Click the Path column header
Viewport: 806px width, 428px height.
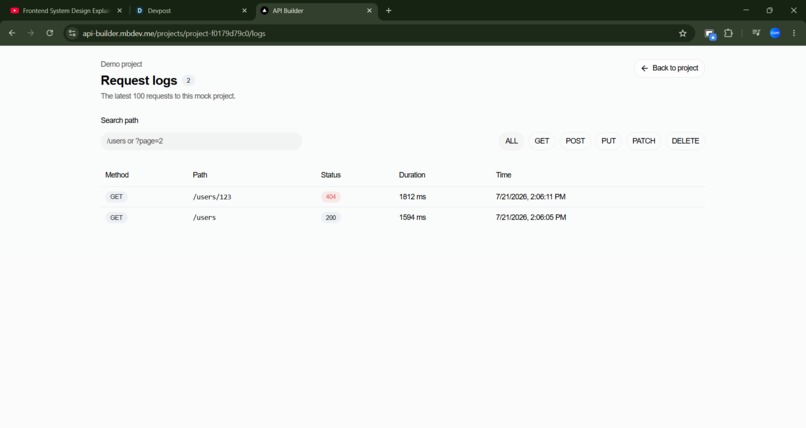(200, 175)
